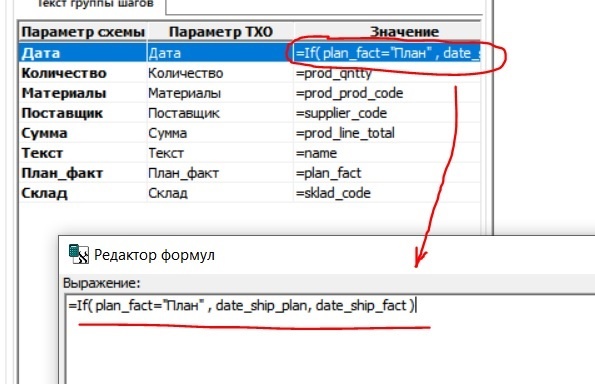Select the bold План_факт schema parameter
The image size is (595, 384).
(x=83, y=173)
